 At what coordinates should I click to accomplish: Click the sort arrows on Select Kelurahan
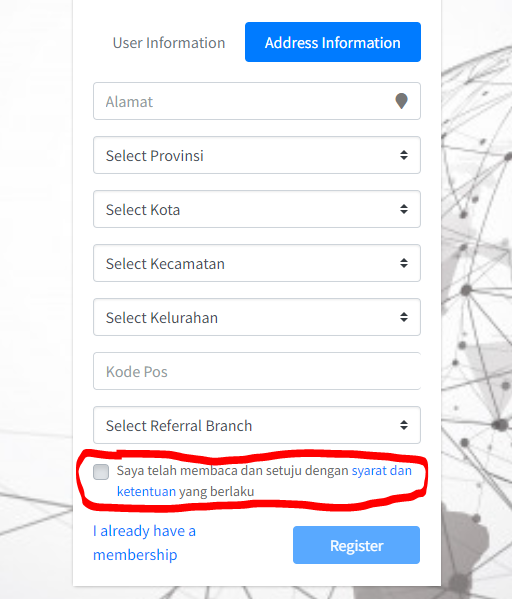(404, 317)
